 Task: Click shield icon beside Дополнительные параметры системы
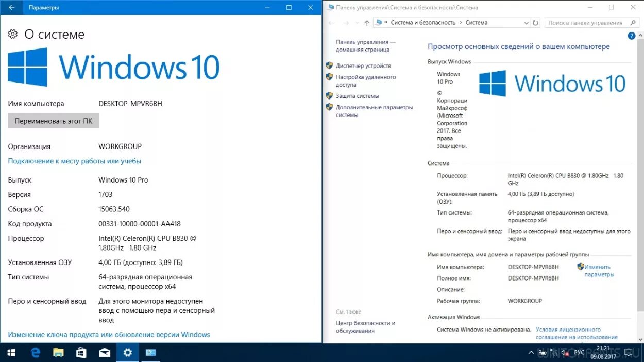tap(329, 107)
